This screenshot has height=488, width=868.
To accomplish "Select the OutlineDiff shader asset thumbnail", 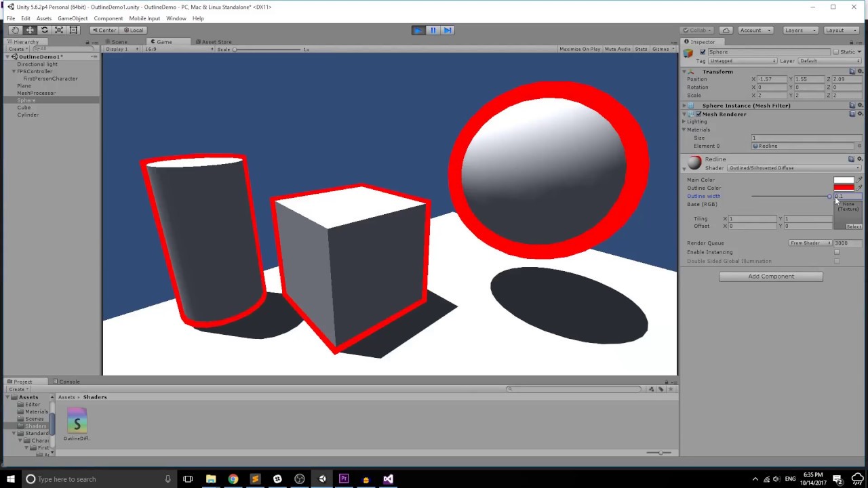I will (77, 421).
